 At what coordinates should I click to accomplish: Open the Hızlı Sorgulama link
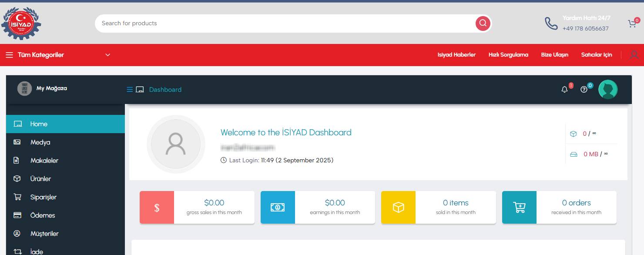[508, 55]
